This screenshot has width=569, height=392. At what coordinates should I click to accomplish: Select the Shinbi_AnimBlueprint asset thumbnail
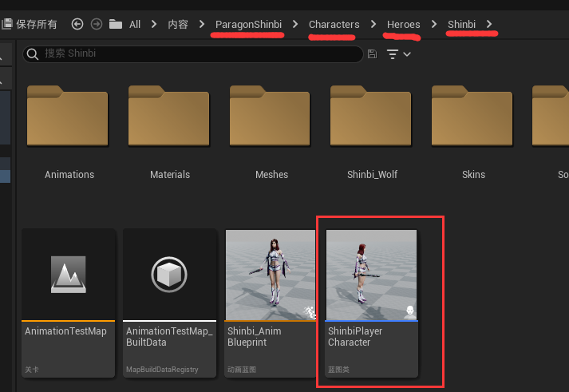click(x=271, y=275)
